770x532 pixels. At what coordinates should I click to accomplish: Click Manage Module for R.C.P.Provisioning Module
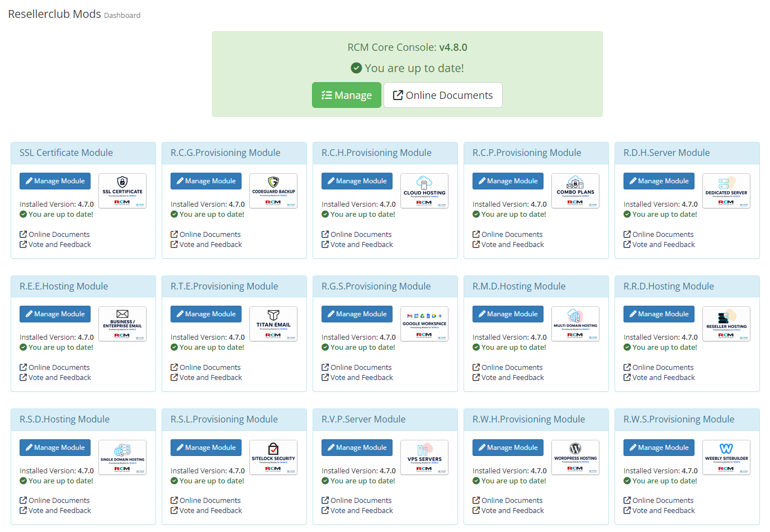click(508, 181)
